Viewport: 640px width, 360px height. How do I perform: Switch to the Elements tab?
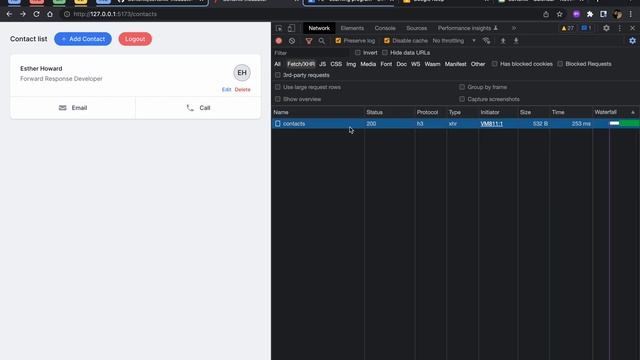[352, 28]
